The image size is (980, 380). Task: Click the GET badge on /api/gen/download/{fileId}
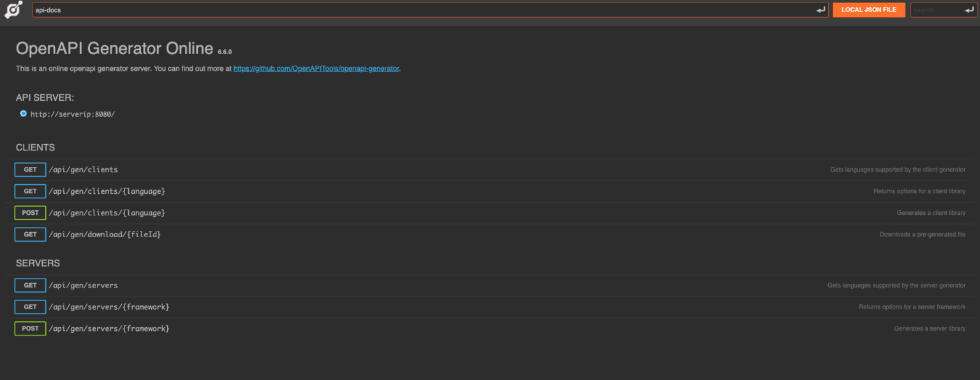pyautogui.click(x=29, y=234)
